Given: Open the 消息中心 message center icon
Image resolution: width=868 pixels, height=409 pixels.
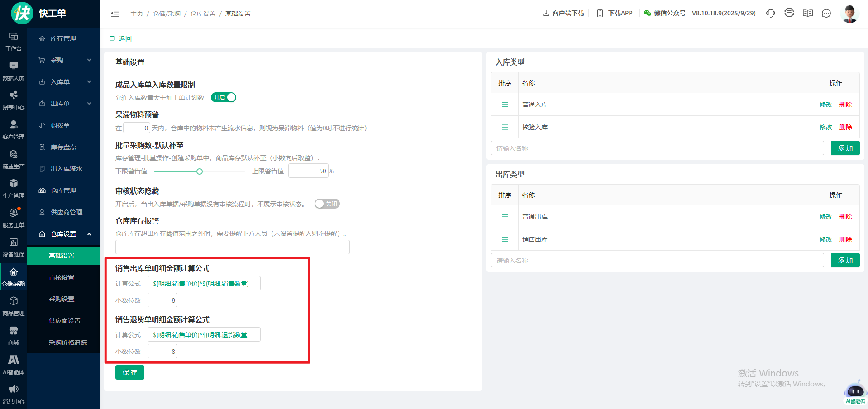Looking at the screenshot, I should 14,394.
